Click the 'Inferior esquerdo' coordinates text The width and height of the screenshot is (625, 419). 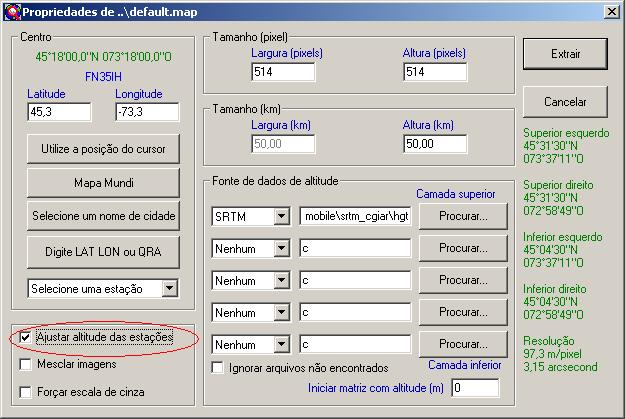tap(563, 250)
